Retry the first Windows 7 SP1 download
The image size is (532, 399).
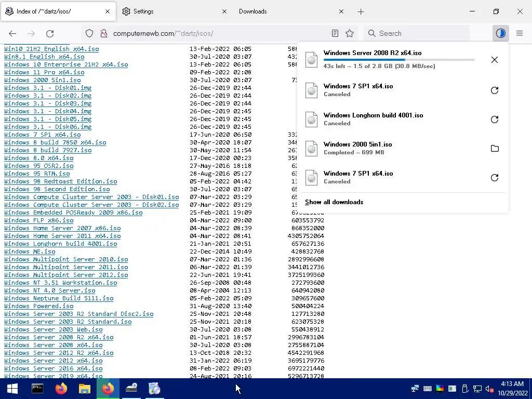coord(495,90)
